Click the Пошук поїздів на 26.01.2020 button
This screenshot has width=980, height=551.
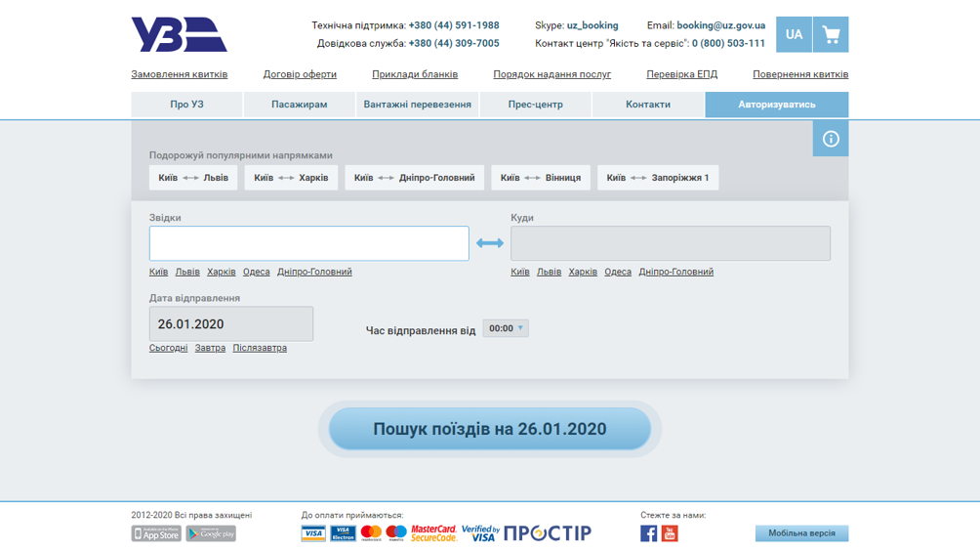click(x=490, y=429)
